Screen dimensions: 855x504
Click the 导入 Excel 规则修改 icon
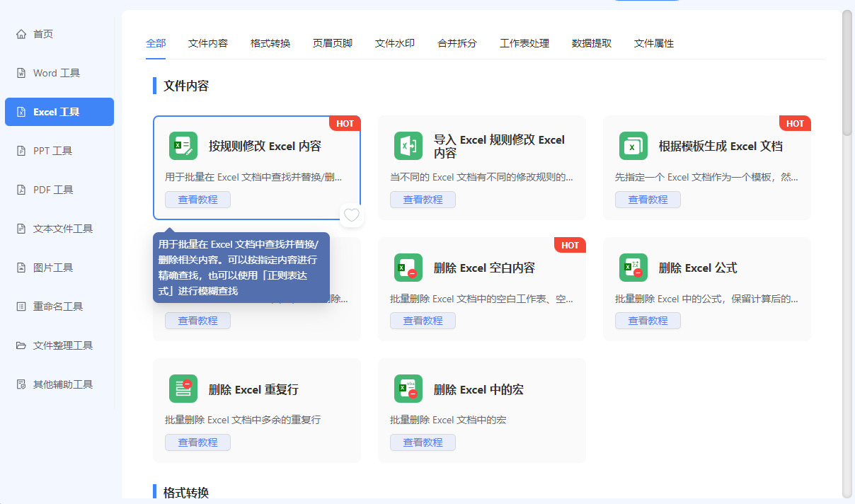[x=408, y=146]
